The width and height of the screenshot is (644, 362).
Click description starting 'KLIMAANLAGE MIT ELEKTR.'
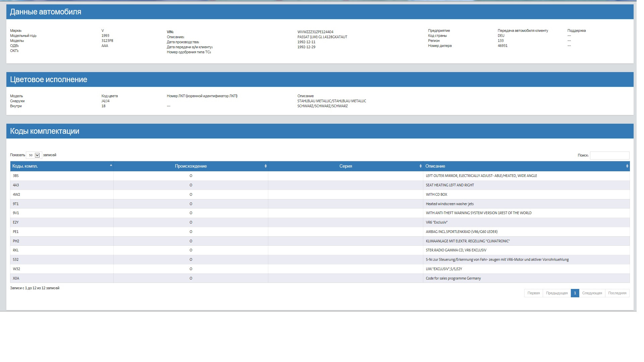(468, 241)
